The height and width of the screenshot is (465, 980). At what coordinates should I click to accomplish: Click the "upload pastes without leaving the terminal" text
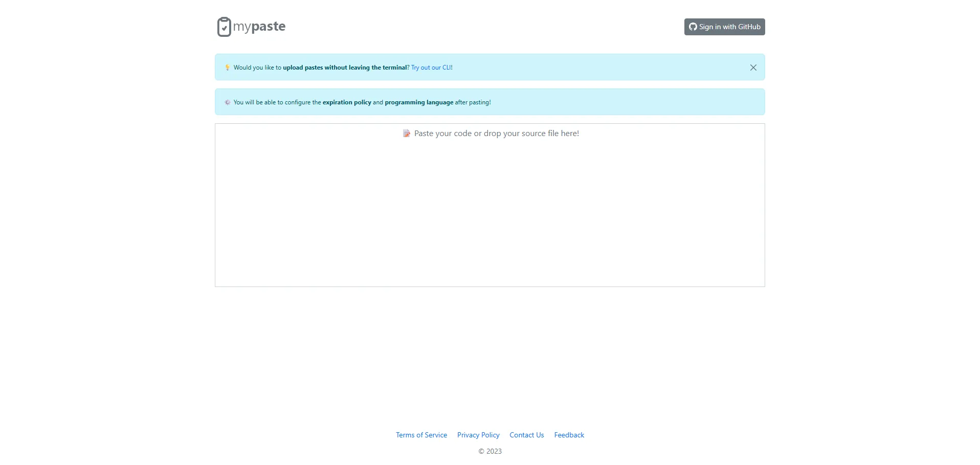click(x=345, y=68)
